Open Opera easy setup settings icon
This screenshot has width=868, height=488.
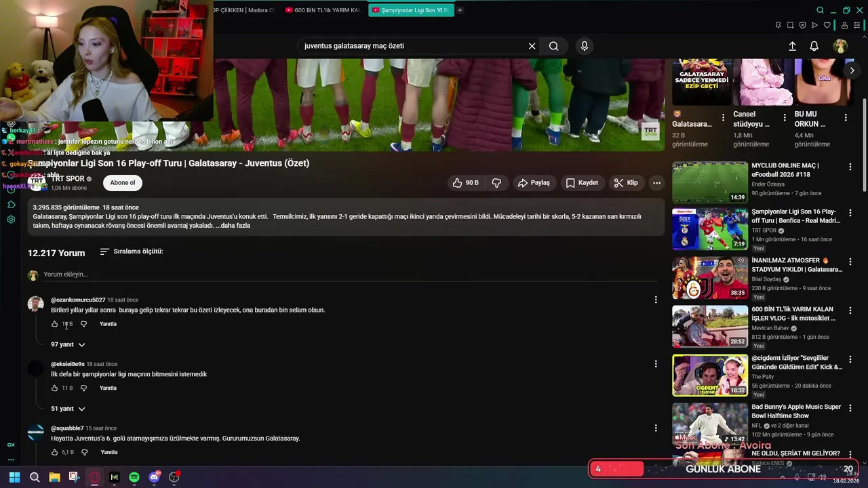[x=858, y=25]
